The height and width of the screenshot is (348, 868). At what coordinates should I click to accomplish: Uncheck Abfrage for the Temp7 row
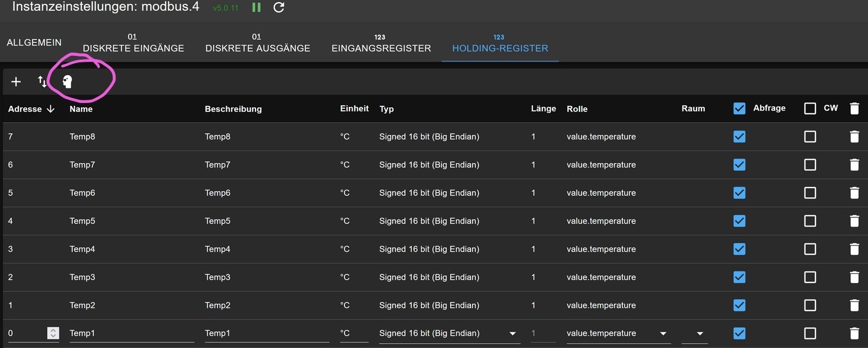click(x=739, y=165)
